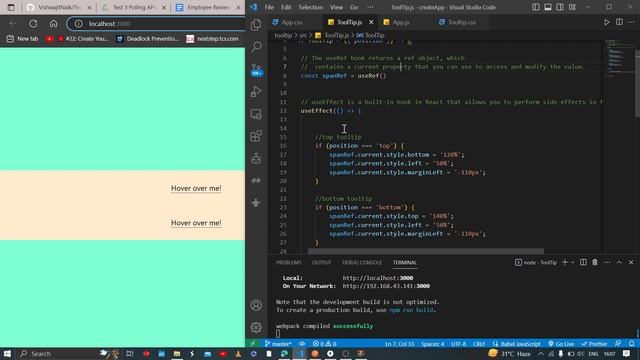640x360 pixels.
Task: Kill the terminal with trash icon
Action: (595, 262)
